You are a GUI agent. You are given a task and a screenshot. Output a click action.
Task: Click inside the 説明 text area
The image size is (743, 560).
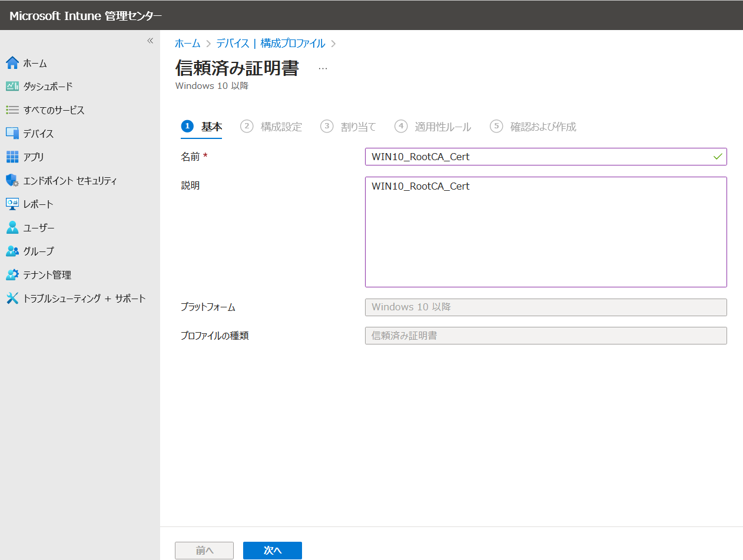click(546, 232)
